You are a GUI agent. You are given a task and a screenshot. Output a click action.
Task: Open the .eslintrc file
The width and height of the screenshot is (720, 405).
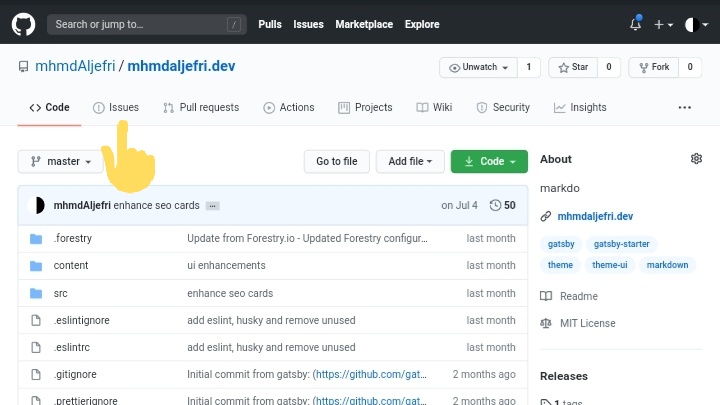[x=71, y=348]
